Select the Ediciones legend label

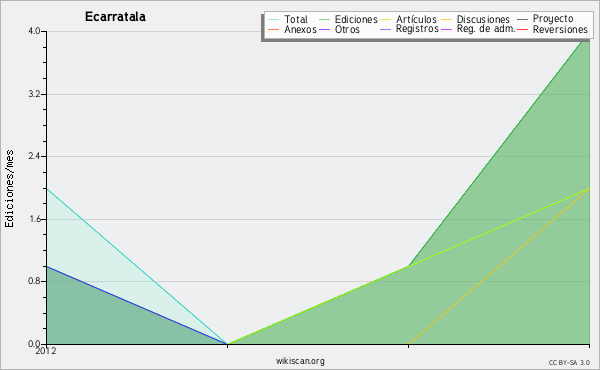tap(356, 19)
